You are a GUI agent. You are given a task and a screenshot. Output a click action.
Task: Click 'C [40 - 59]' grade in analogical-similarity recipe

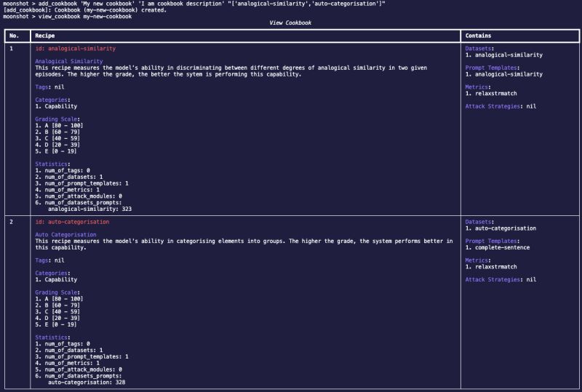point(63,138)
